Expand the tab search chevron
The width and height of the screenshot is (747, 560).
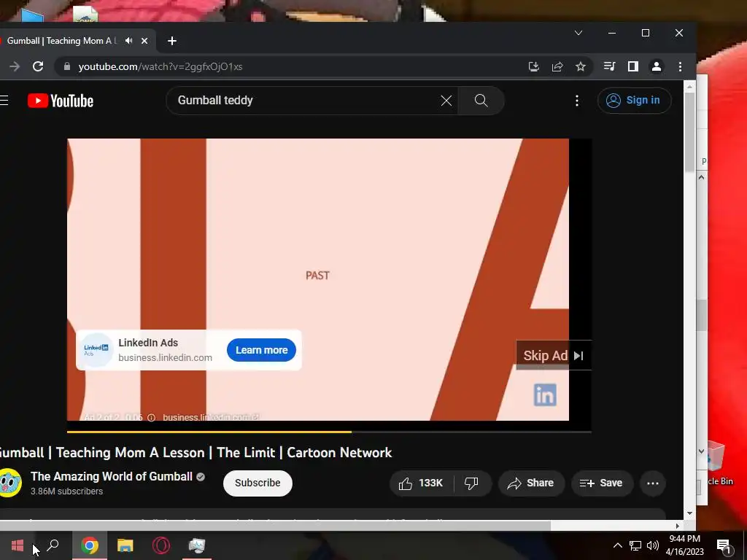point(578,33)
